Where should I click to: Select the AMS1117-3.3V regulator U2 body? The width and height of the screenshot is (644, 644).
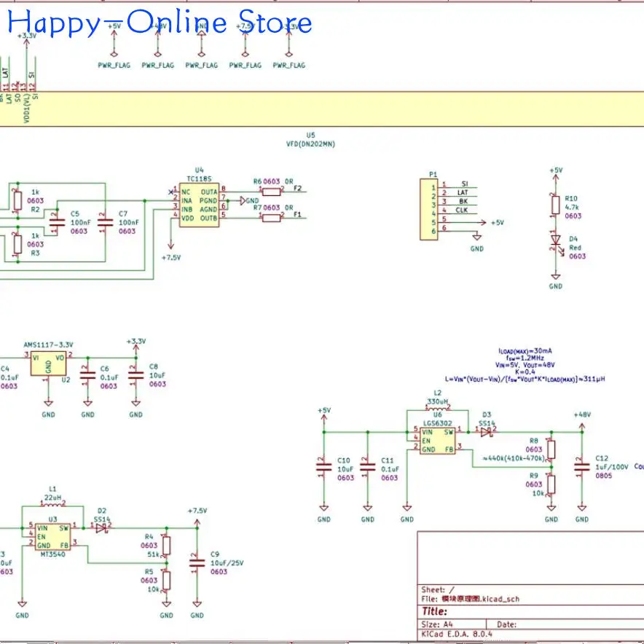point(49,364)
